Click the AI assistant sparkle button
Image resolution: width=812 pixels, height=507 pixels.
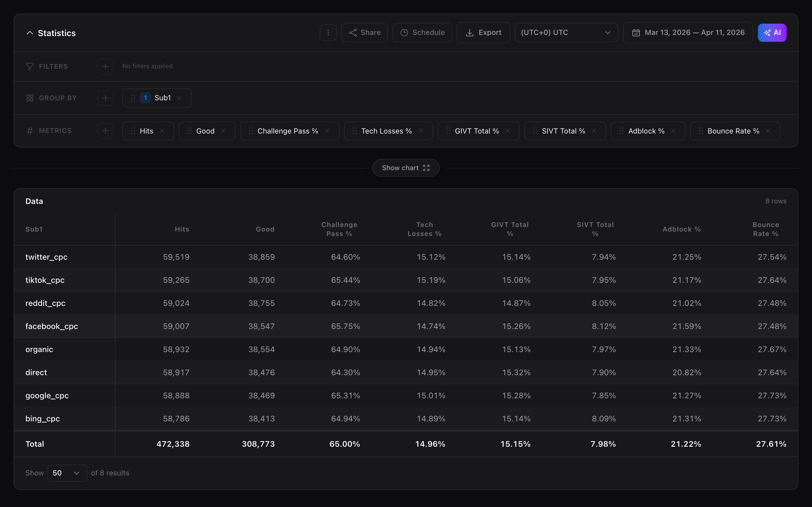coord(772,32)
